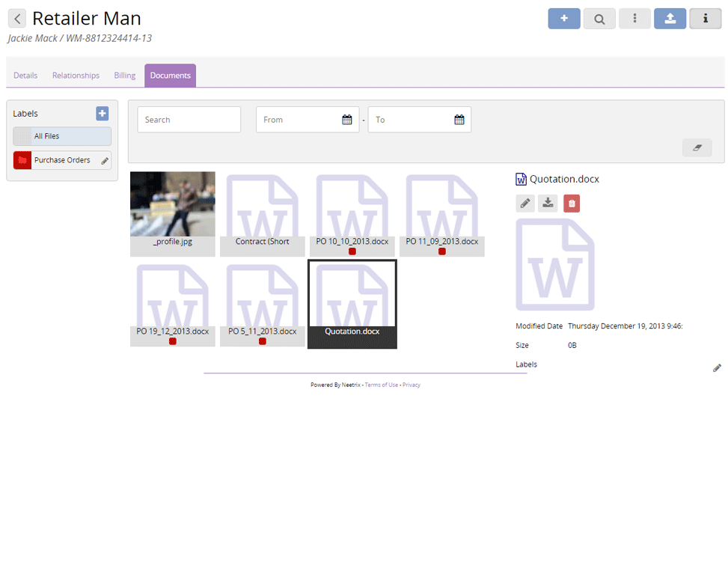
Task: Select PO 11_09_2013.docx file
Action: [x=442, y=214]
